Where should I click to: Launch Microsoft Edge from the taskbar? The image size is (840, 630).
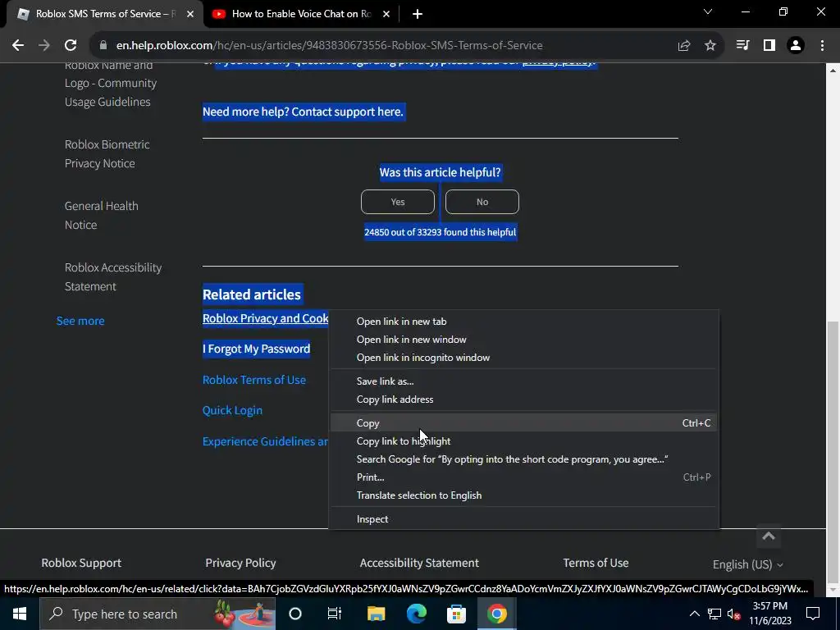(x=416, y=614)
